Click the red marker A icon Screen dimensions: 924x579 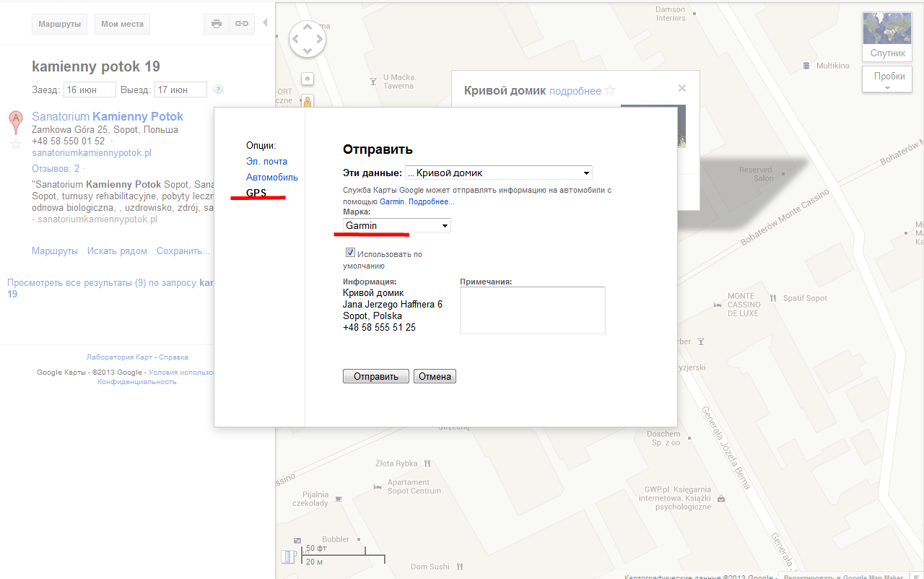(x=15, y=122)
